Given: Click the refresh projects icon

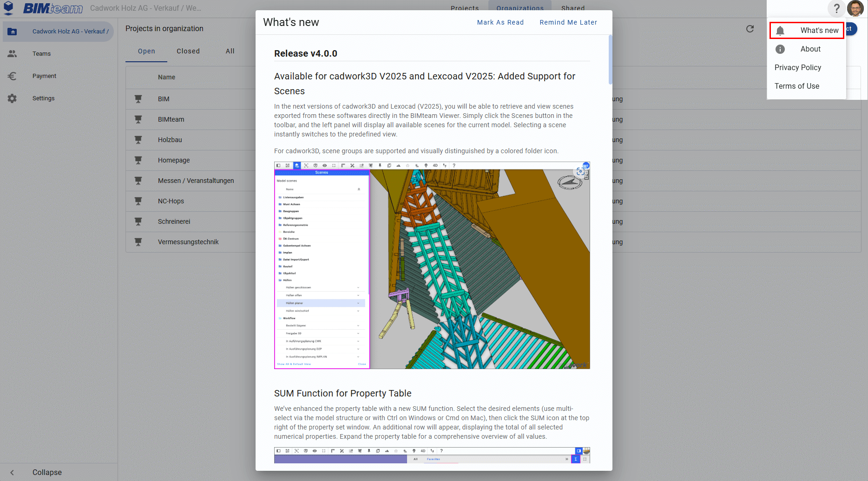Looking at the screenshot, I should pyautogui.click(x=750, y=29).
